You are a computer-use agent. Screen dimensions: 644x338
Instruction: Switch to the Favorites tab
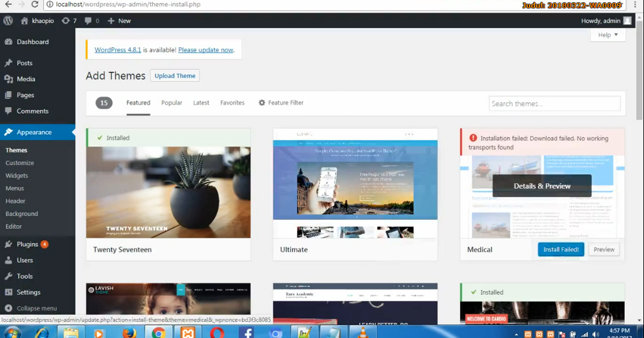click(233, 103)
